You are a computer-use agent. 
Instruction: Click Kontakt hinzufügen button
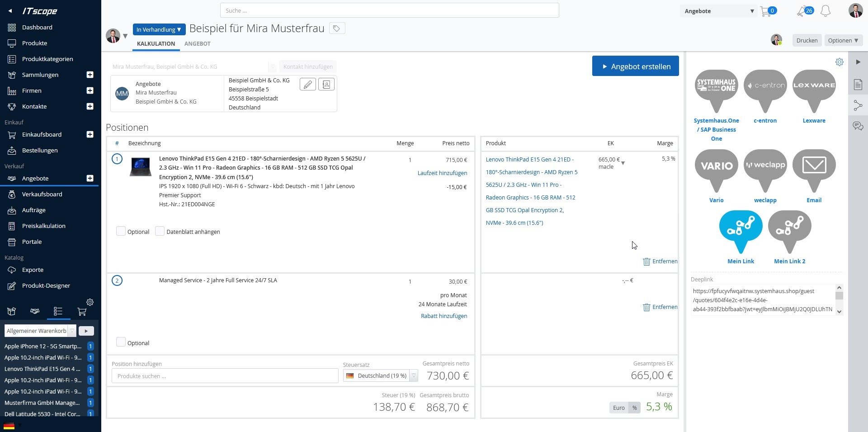coord(308,67)
